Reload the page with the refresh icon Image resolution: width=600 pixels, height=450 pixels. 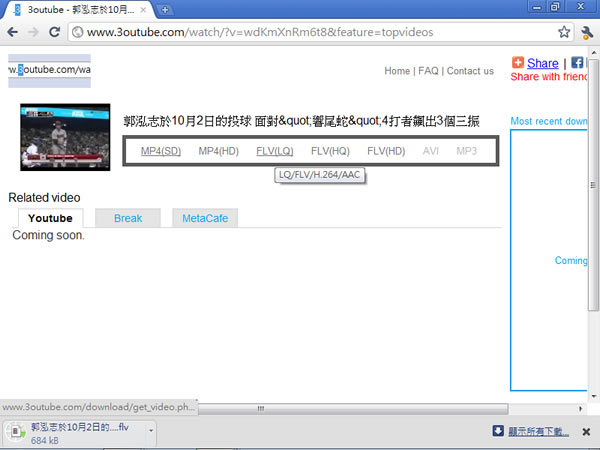click(x=54, y=32)
